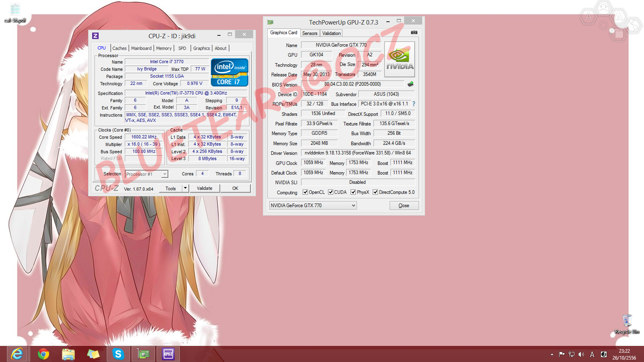Open Internet Explorer from the taskbar

[x=17, y=354]
